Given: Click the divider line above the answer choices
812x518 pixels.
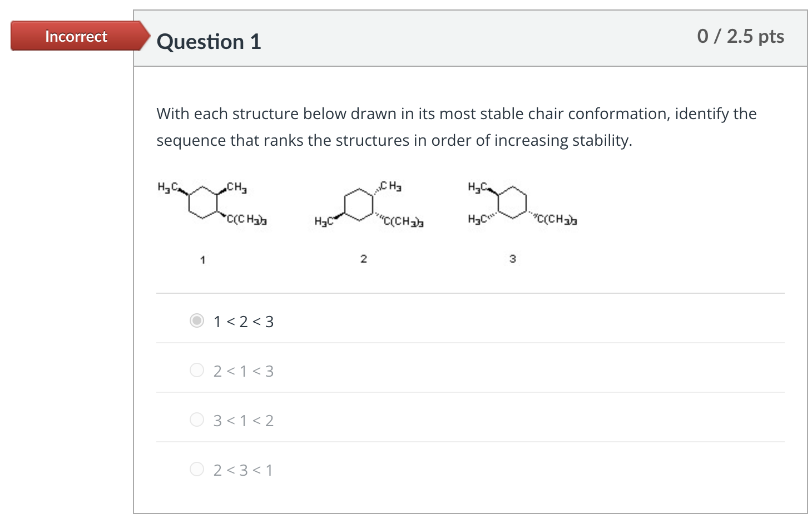Looking at the screenshot, I should coord(470,293).
